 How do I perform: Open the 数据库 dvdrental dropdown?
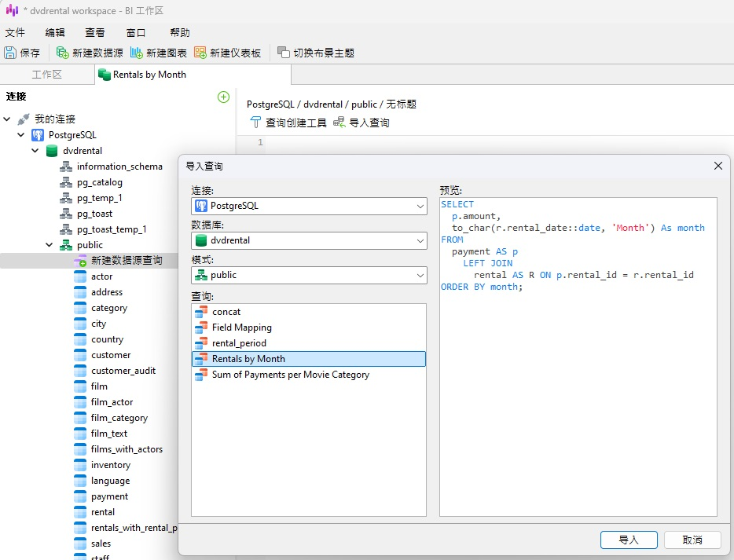coord(309,240)
